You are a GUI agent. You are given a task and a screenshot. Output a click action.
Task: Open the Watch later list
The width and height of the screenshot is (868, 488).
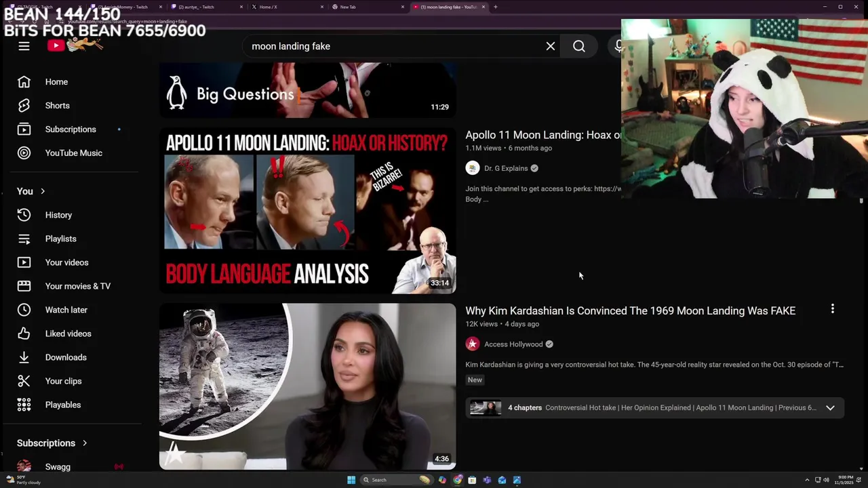coord(71,310)
